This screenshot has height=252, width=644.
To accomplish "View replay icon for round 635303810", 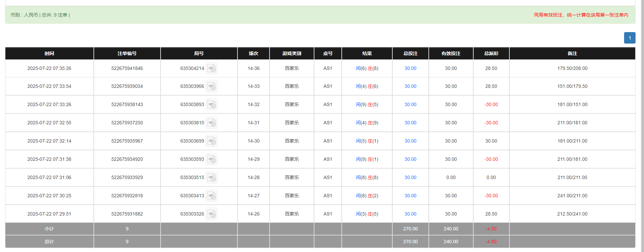I will (212, 123).
